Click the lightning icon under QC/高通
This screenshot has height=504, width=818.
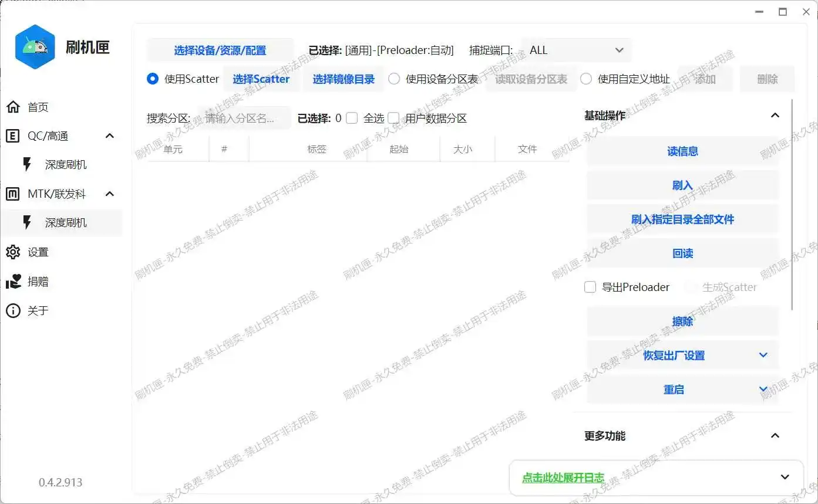27,165
